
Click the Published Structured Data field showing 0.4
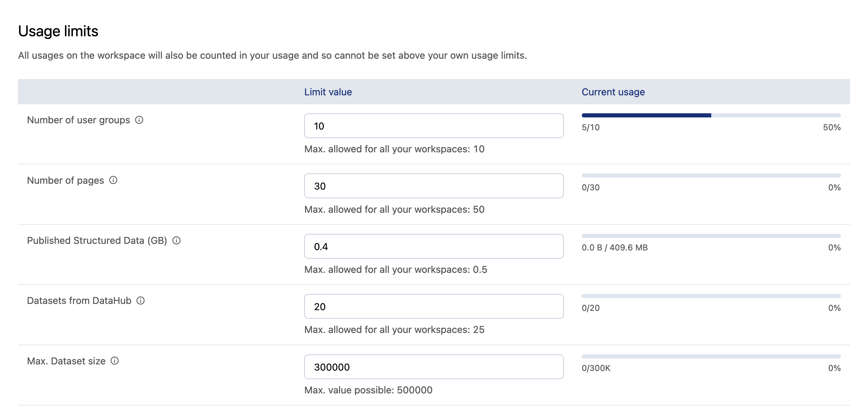434,247
